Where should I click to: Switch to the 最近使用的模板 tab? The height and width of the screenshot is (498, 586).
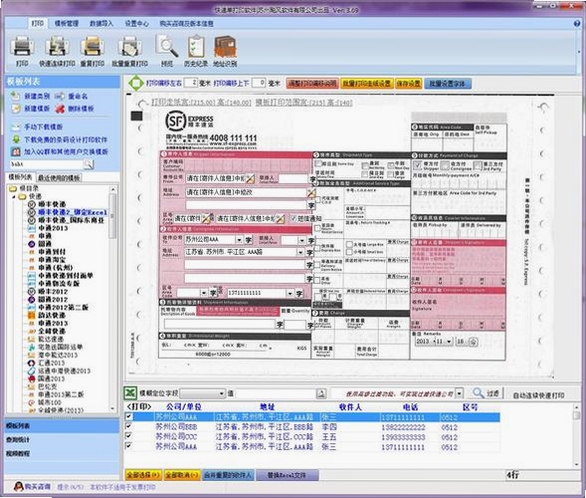click(59, 178)
